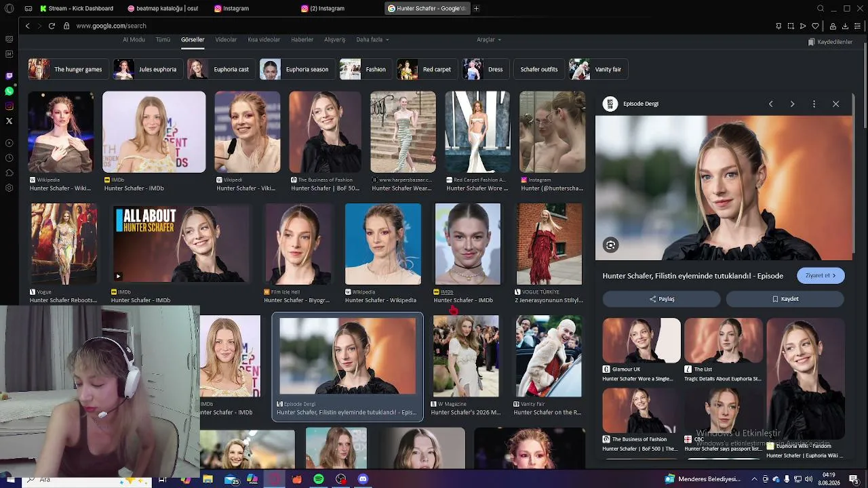Open Spotify from the taskbar

pyautogui.click(x=319, y=479)
